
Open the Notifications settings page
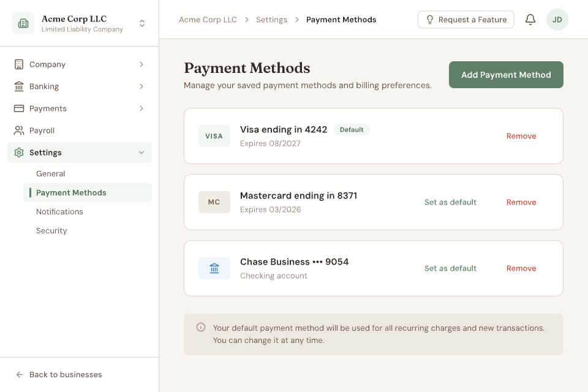click(x=59, y=212)
